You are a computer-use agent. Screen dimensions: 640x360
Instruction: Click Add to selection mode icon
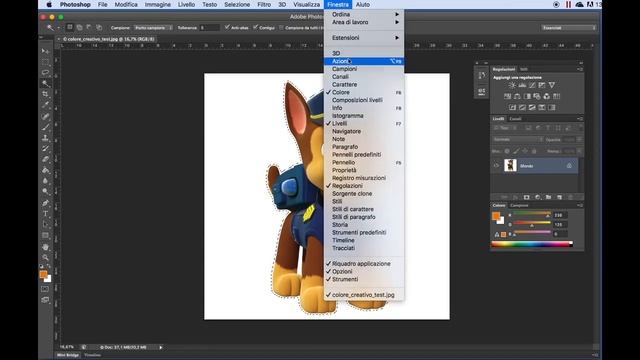point(80,27)
